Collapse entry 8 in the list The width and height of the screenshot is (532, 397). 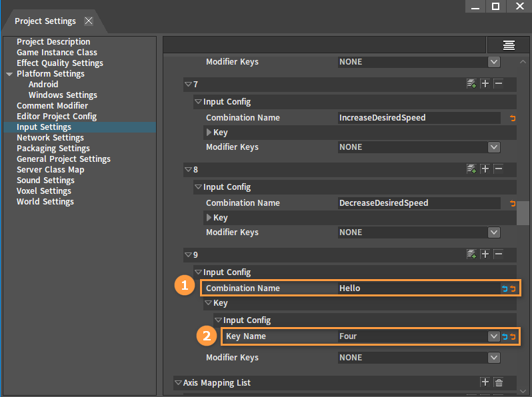click(188, 169)
